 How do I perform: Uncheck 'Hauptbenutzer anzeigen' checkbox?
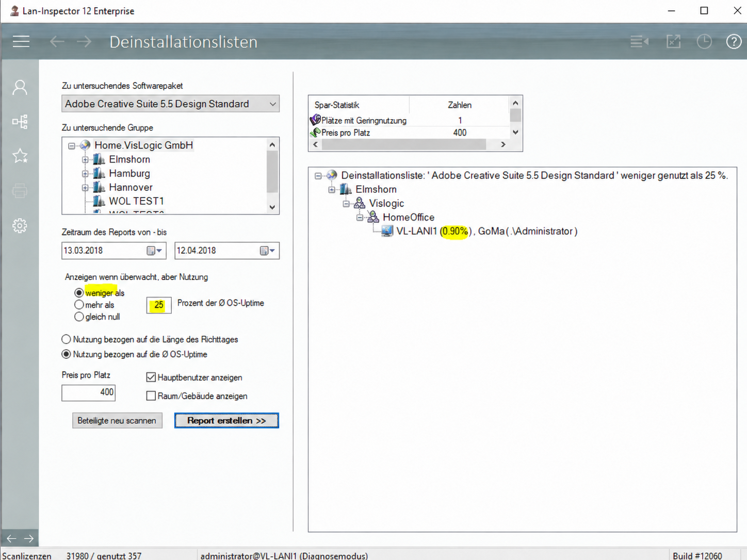pyautogui.click(x=151, y=377)
